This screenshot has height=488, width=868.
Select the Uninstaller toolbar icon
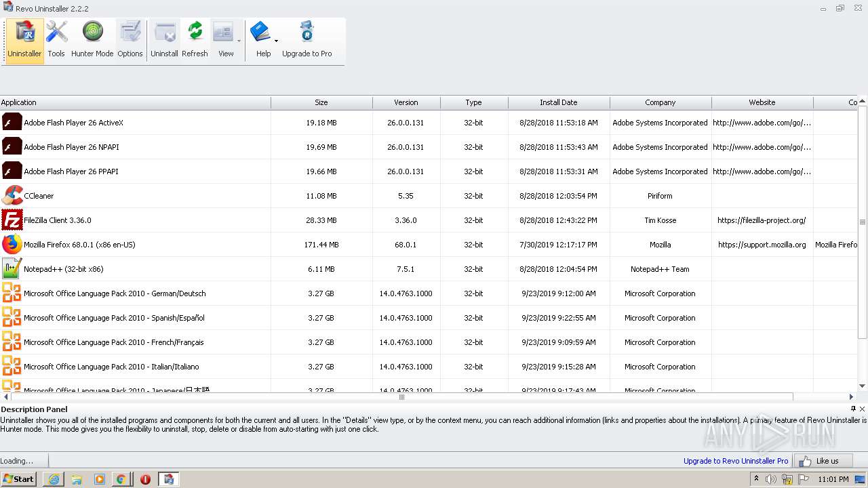[25, 41]
